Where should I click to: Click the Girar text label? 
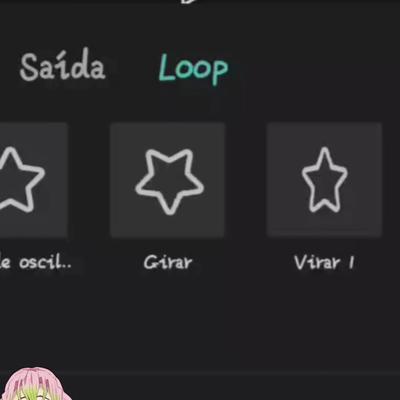click(x=168, y=262)
